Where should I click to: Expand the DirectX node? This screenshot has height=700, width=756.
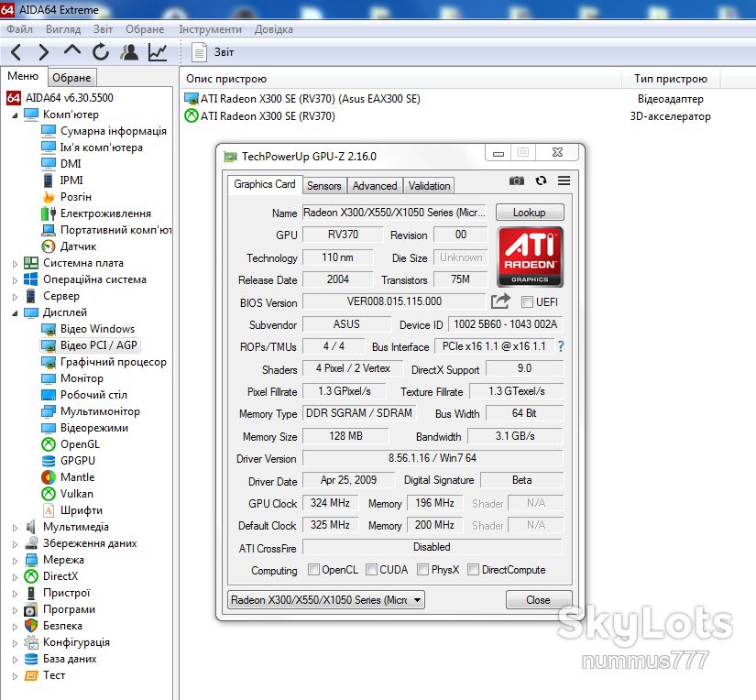click(x=15, y=577)
